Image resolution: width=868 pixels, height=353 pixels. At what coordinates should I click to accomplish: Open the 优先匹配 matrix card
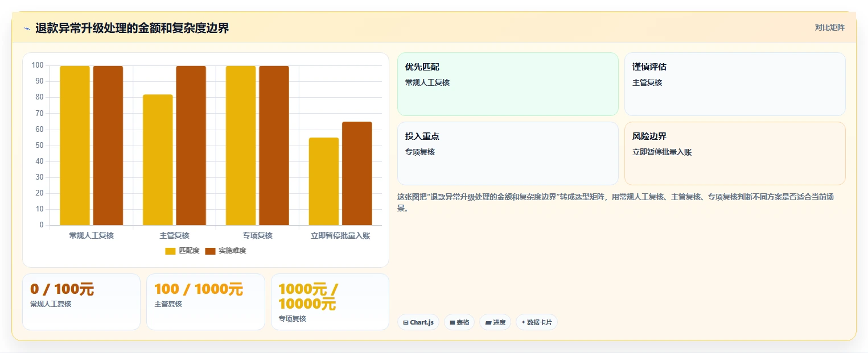coord(508,84)
